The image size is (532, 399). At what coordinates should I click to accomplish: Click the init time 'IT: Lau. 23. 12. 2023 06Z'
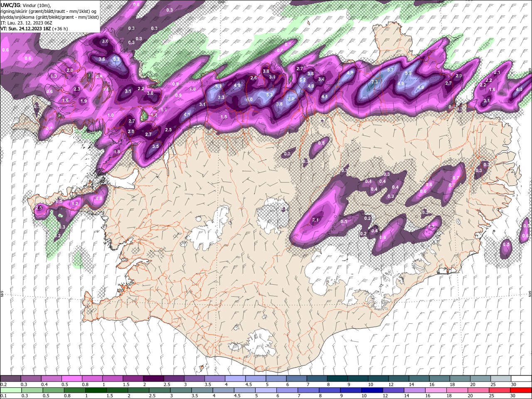point(27,23)
